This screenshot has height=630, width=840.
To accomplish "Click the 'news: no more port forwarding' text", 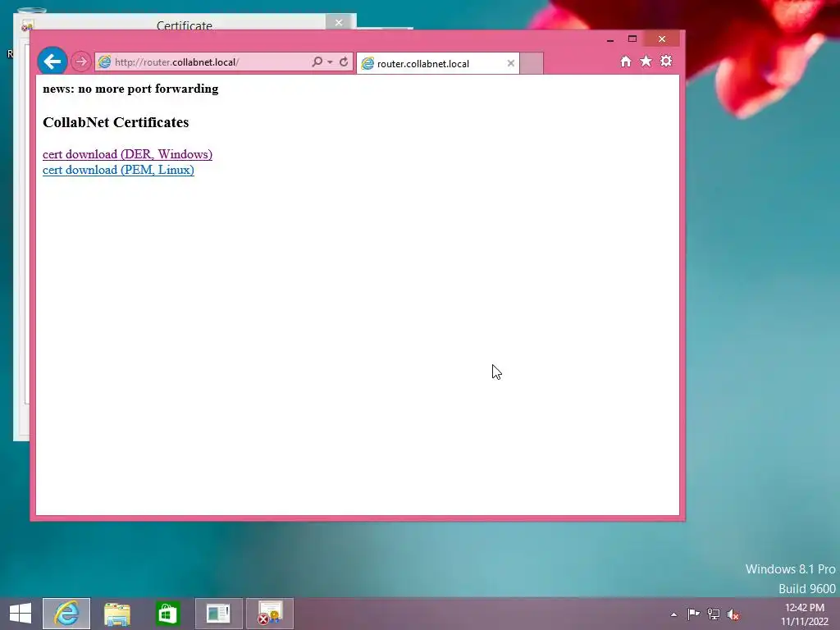I will (x=130, y=89).
